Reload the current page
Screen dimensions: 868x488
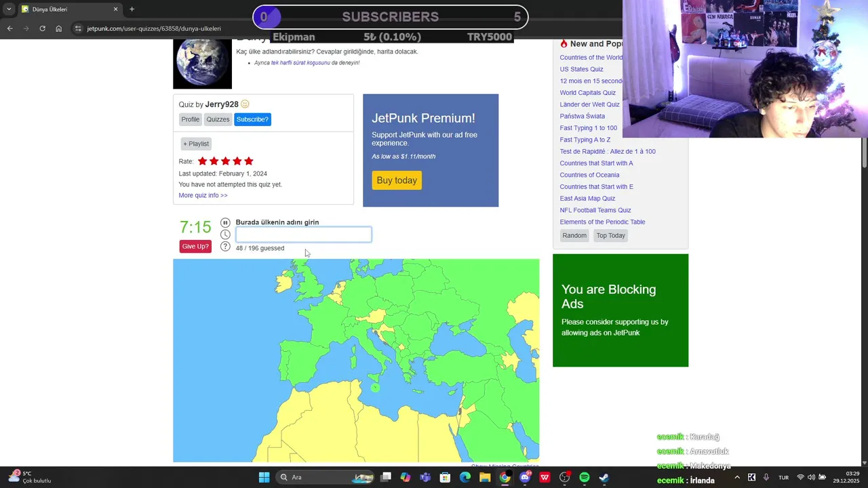pyautogui.click(x=42, y=28)
